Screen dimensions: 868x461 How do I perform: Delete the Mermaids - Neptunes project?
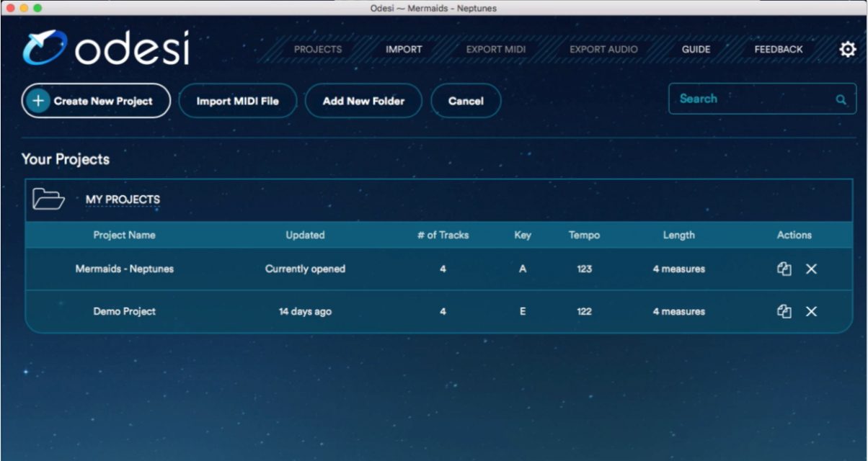811,269
